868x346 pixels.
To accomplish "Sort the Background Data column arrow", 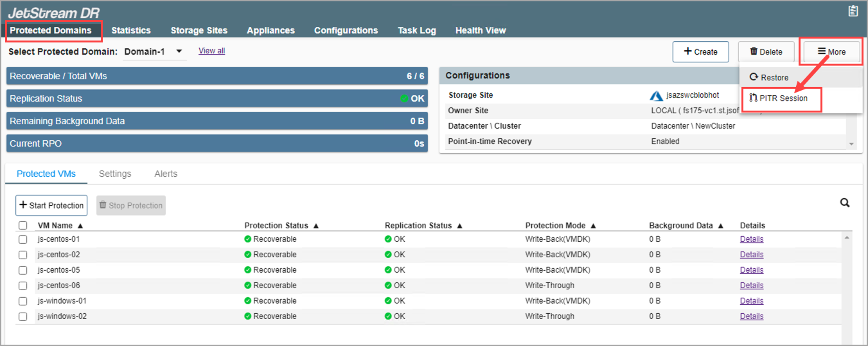I will pyautogui.click(x=721, y=226).
